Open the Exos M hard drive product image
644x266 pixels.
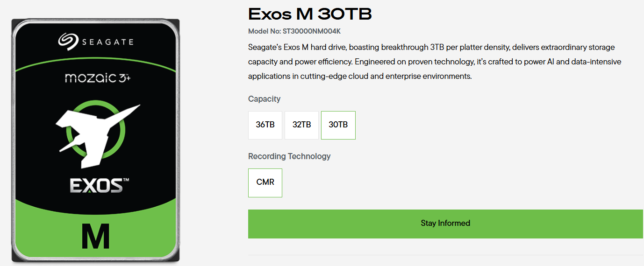pyautogui.click(x=96, y=140)
